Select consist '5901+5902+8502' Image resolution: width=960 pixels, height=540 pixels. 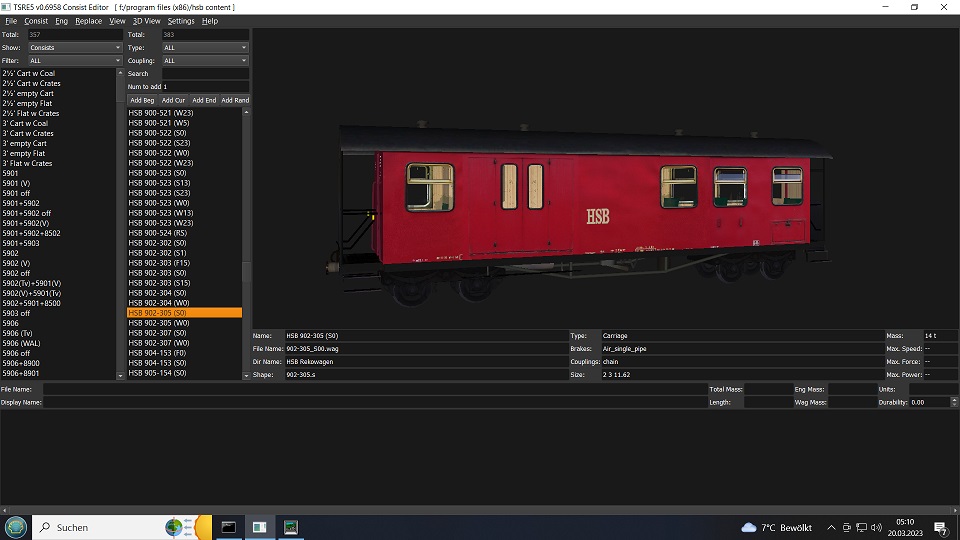(31, 233)
